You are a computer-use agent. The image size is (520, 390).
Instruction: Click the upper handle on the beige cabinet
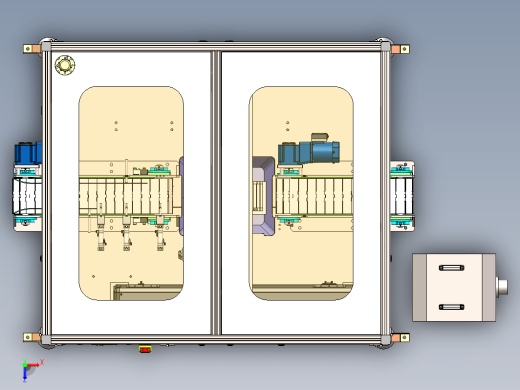pos(451,268)
